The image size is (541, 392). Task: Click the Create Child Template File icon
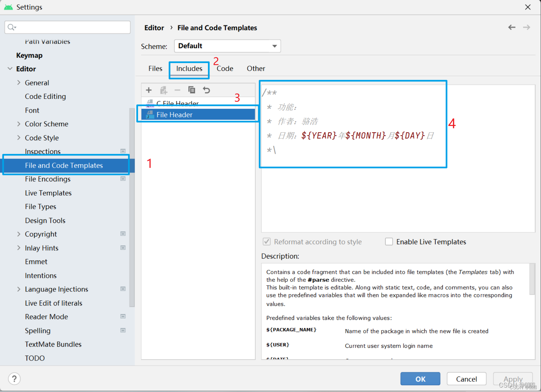(x=164, y=90)
